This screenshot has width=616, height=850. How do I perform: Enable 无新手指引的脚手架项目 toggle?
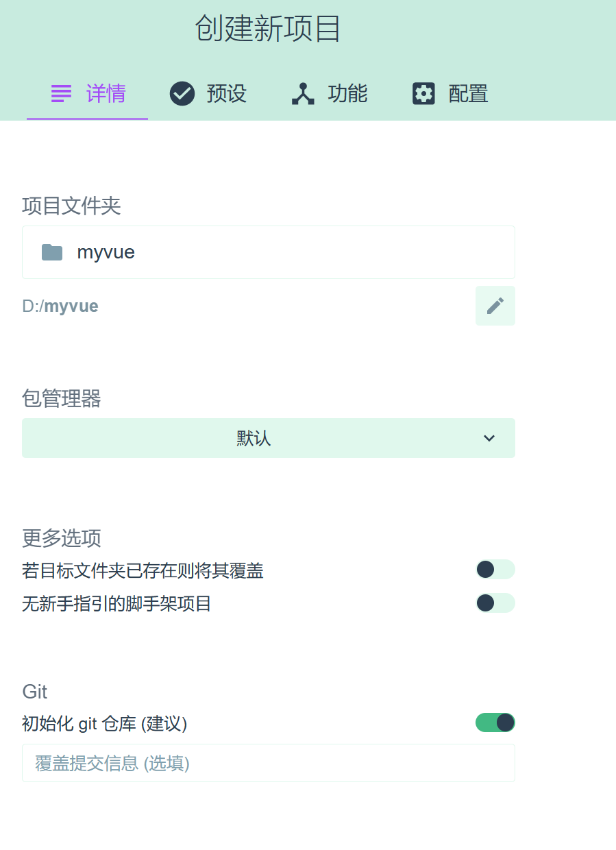495,603
